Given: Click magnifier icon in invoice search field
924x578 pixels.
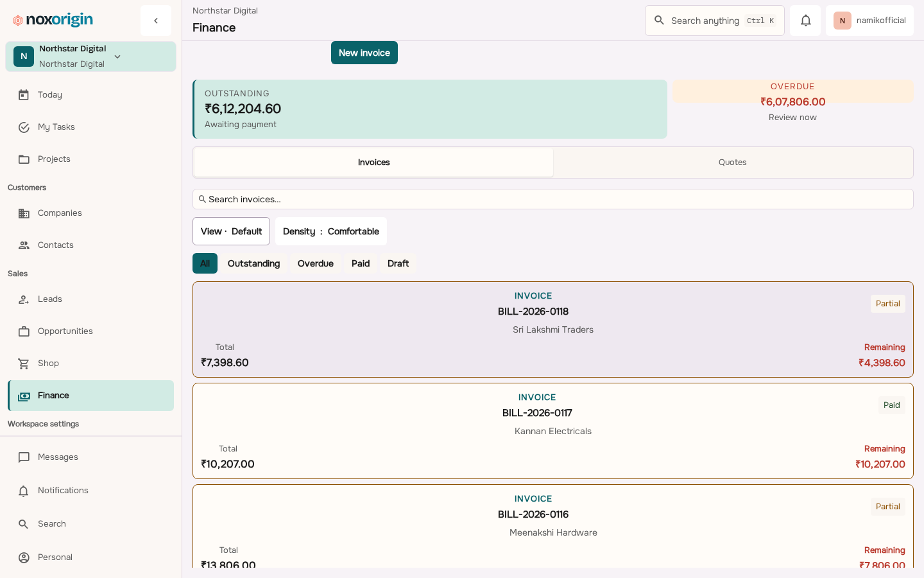Looking at the screenshot, I should tap(202, 199).
